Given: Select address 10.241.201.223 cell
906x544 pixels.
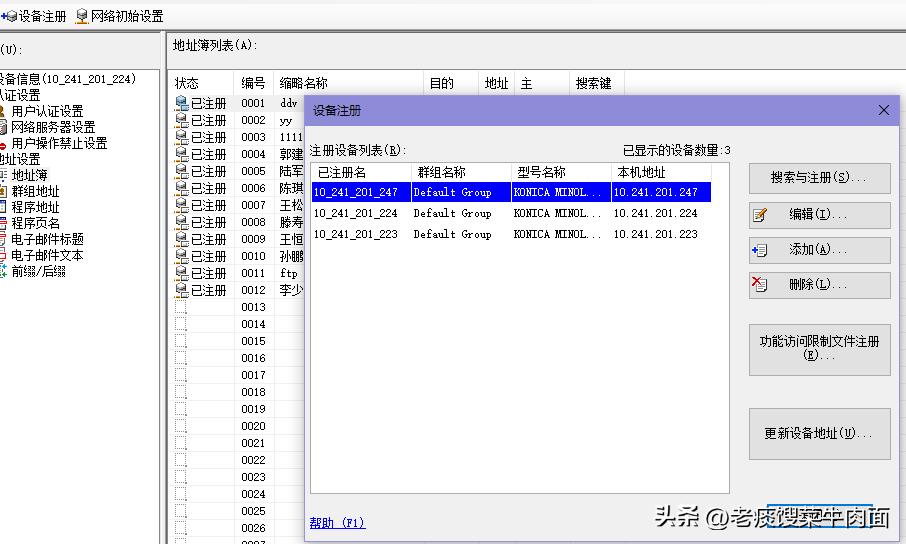Looking at the screenshot, I should coord(656,234).
